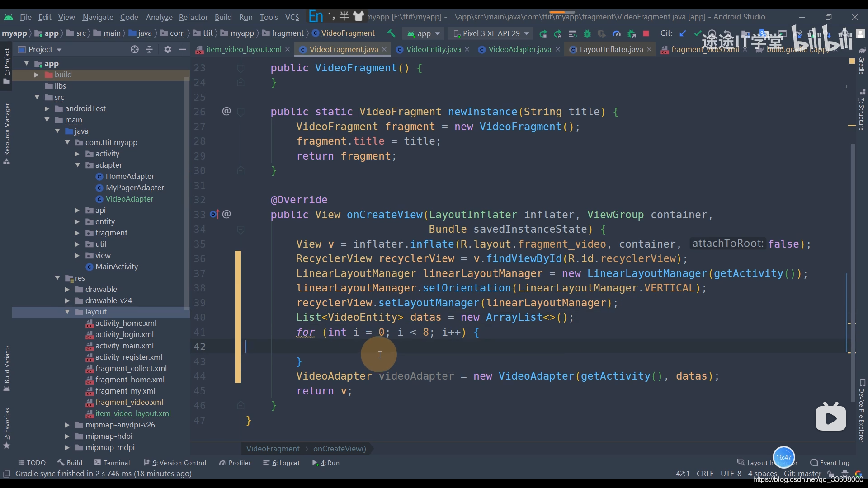
Task: Expand the mipmap-hdpi folder
Action: 67,436
